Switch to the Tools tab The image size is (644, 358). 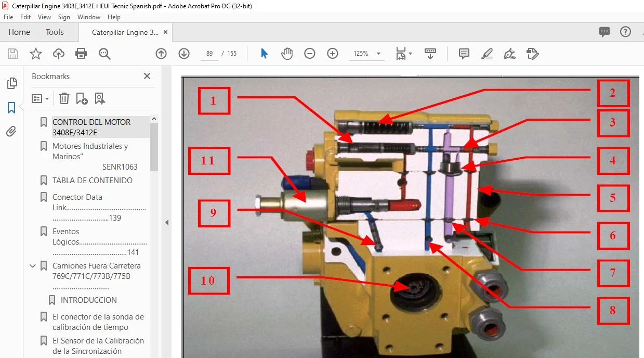(55, 32)
